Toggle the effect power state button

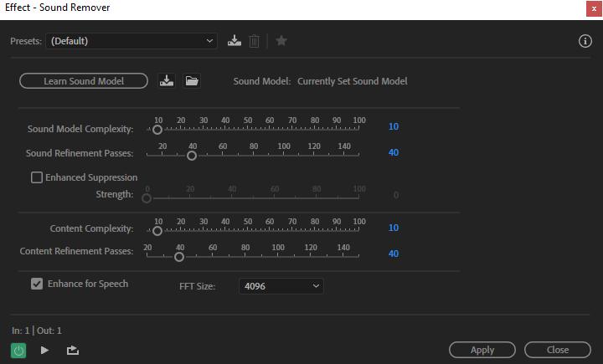click(x=18, y=350)
